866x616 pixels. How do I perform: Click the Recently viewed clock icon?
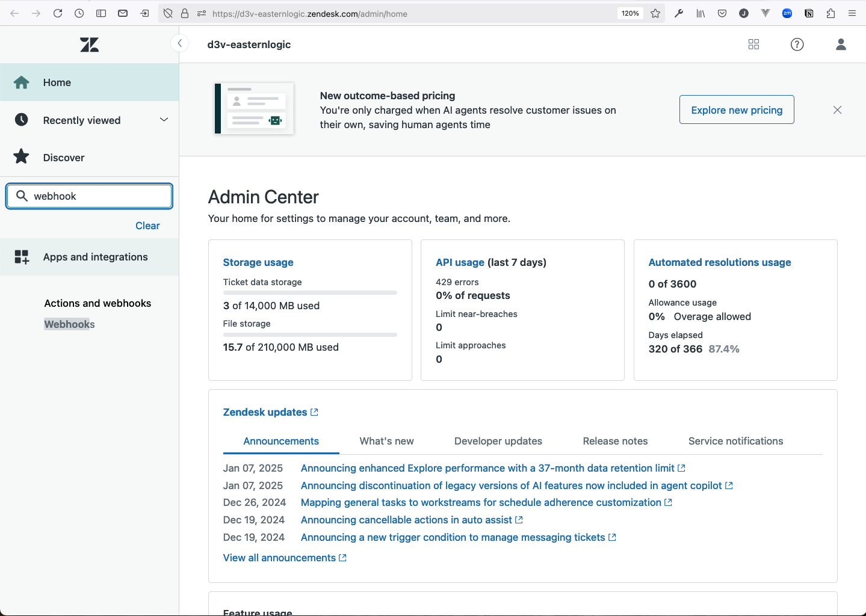pyautogui.click(x=22, y=120)
